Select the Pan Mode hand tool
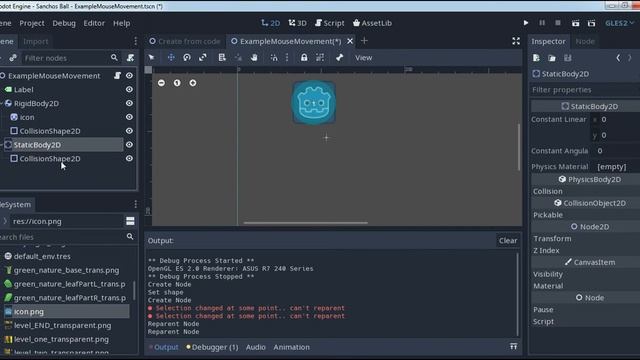This screenshot has width=640, height=360. [254, 58]
